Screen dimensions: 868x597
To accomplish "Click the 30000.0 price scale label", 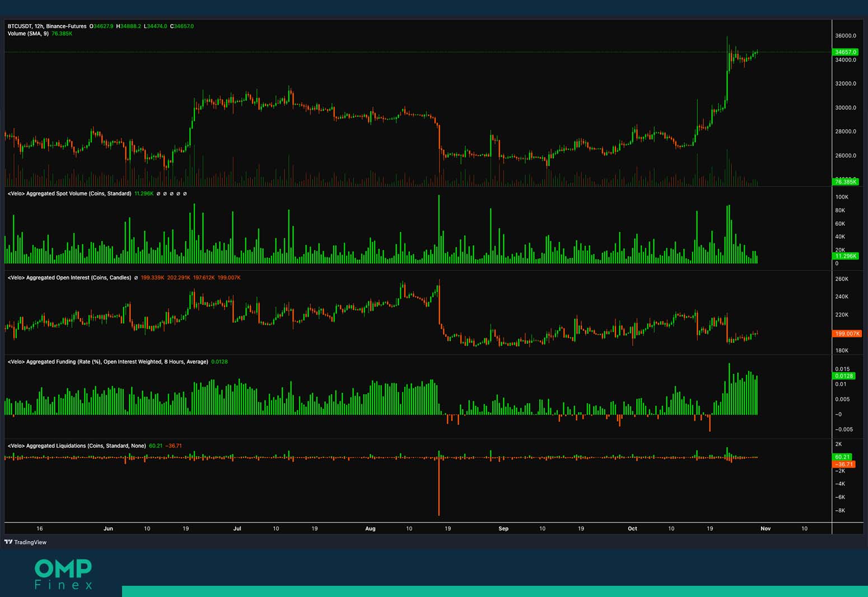I will [846, 108].
